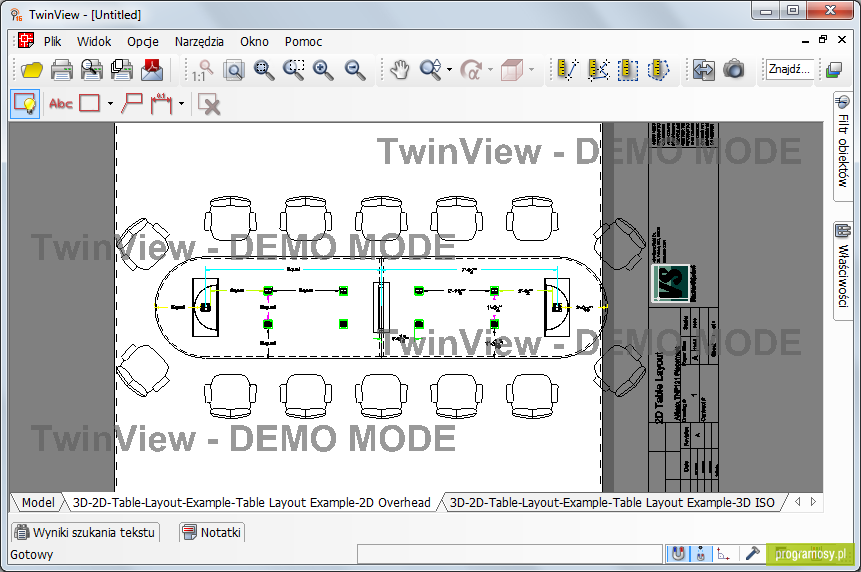Select the measure polyline length tool
The height and width of the screenshot is (572, 861).
[598, 70]
